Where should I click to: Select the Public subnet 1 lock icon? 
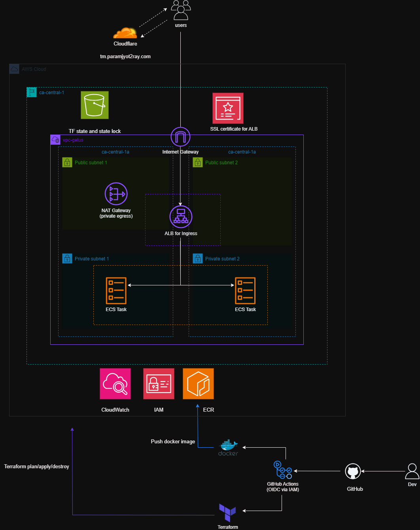[67, 162]
